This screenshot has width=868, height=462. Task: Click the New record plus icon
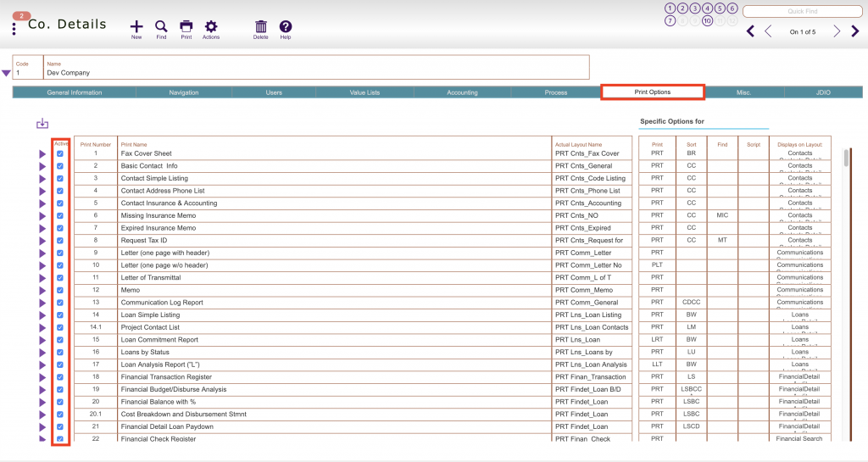[136, 26]
